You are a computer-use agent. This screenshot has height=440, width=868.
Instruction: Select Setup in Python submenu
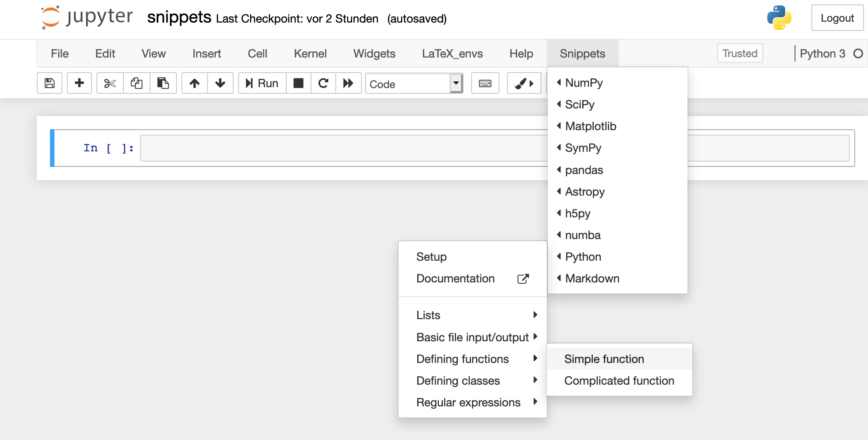coord(472,257)
